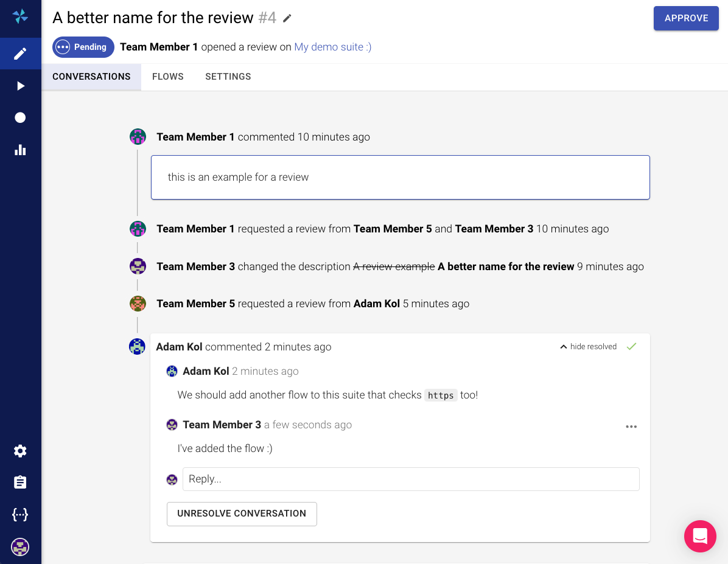Switch to the Settings tab

[228, 77]
